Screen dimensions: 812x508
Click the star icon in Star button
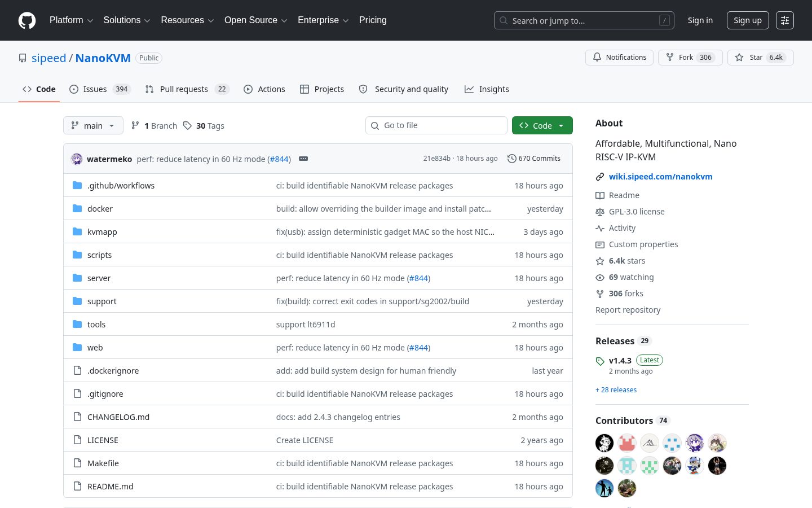click(x=739, y=57)
